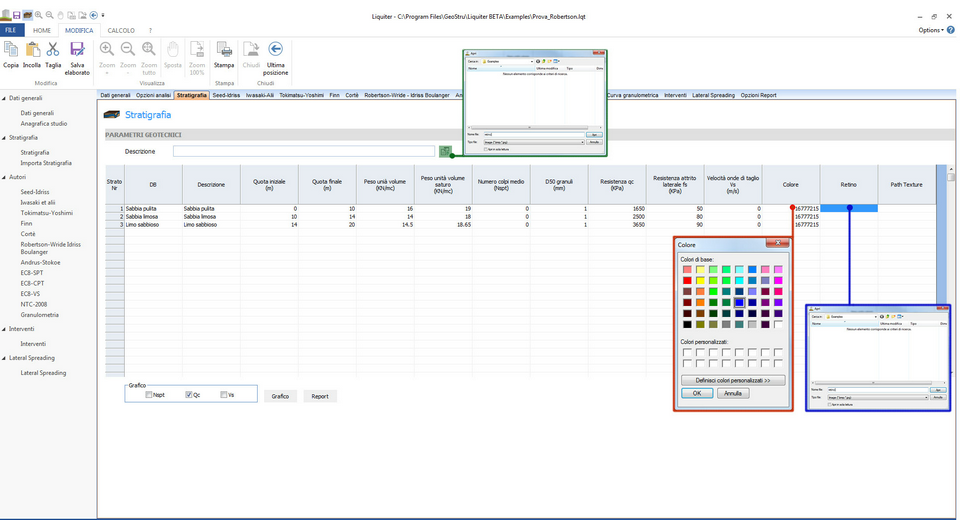This screenshot has height=520, width=960.
Task: Click the highlighted Retino cell in row 1
Action: [849, 208]
